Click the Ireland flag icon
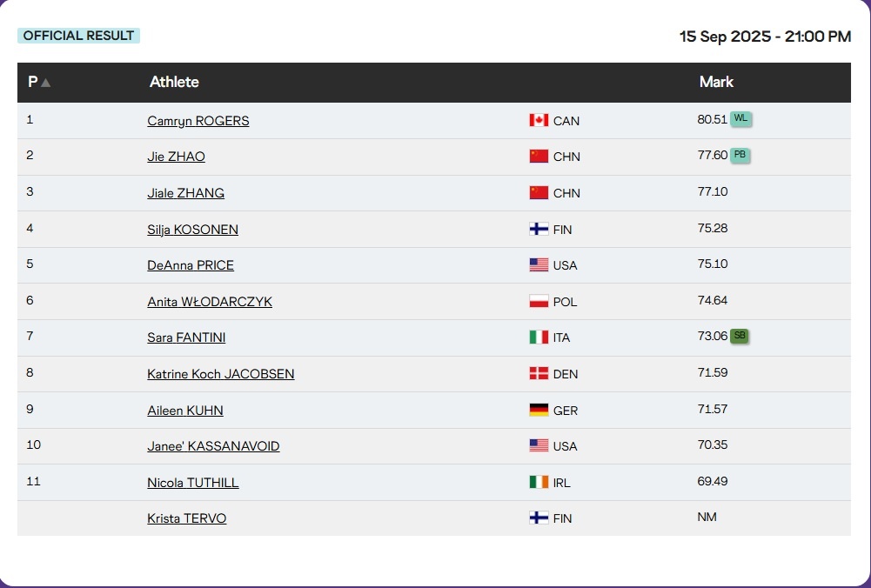The width and height of the screenshot is (871, 588). coord(539,482)
